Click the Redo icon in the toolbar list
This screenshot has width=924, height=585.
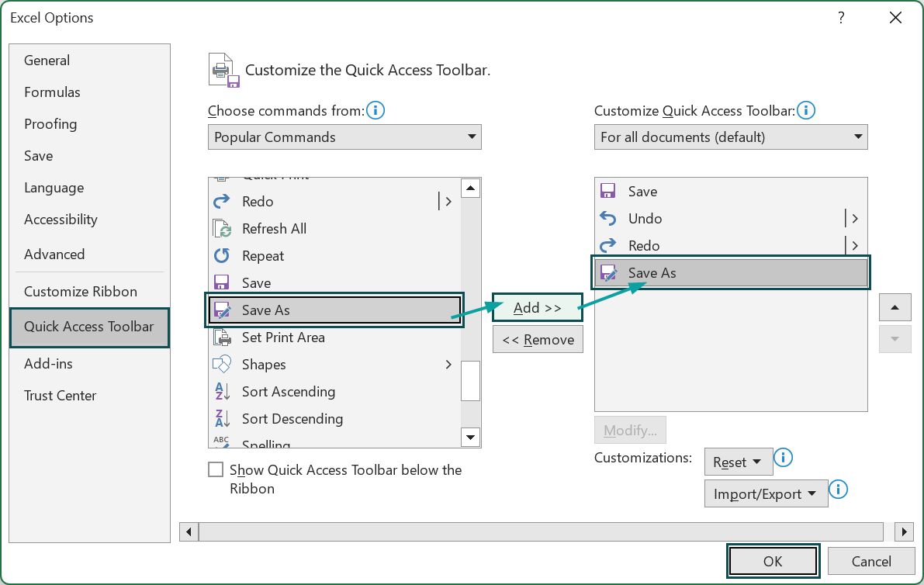coord(607,246)
